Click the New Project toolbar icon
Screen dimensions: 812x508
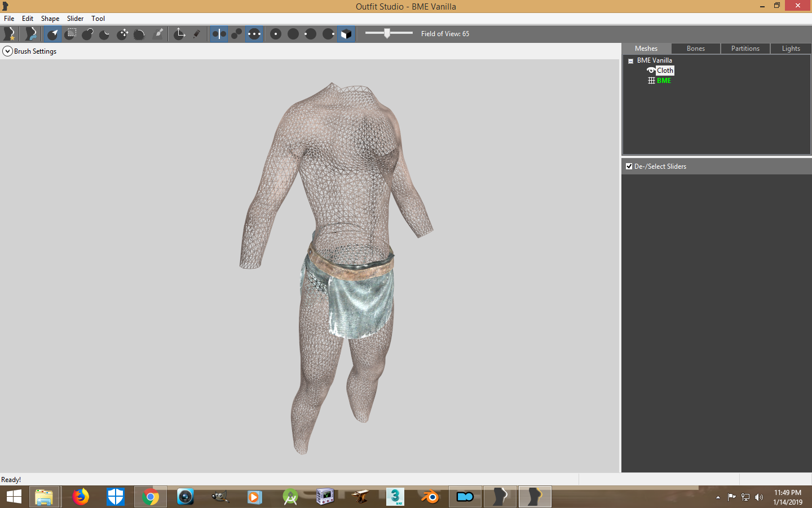[x=10, y=34]
